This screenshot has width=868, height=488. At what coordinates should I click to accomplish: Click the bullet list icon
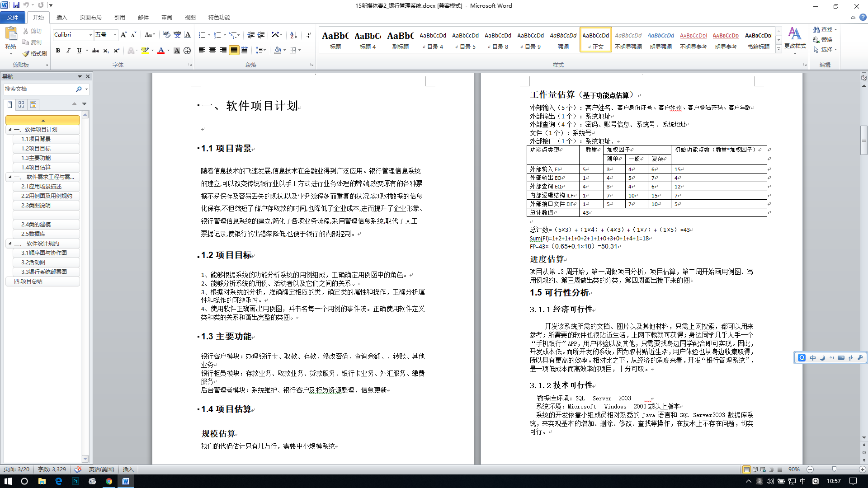202,35
